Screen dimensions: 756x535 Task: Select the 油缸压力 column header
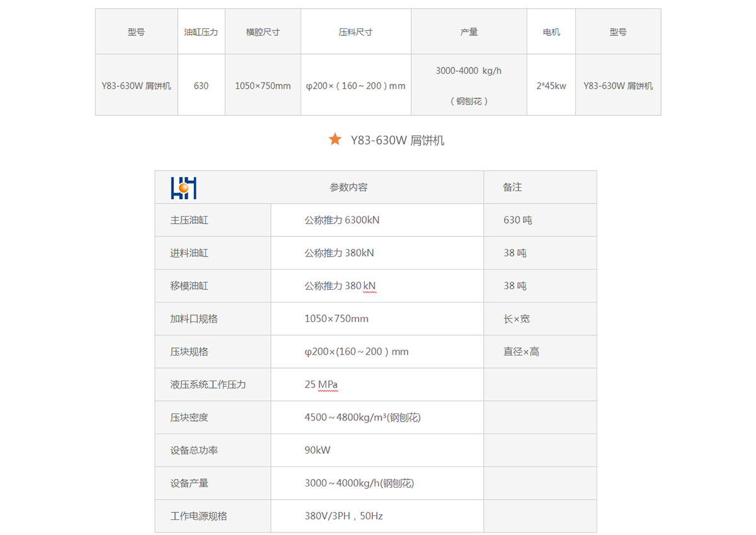tap(201, 32)
